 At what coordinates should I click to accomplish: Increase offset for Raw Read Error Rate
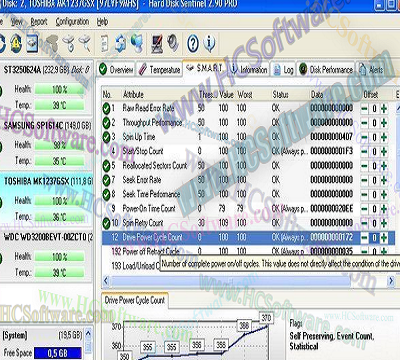tap(384, 109)
